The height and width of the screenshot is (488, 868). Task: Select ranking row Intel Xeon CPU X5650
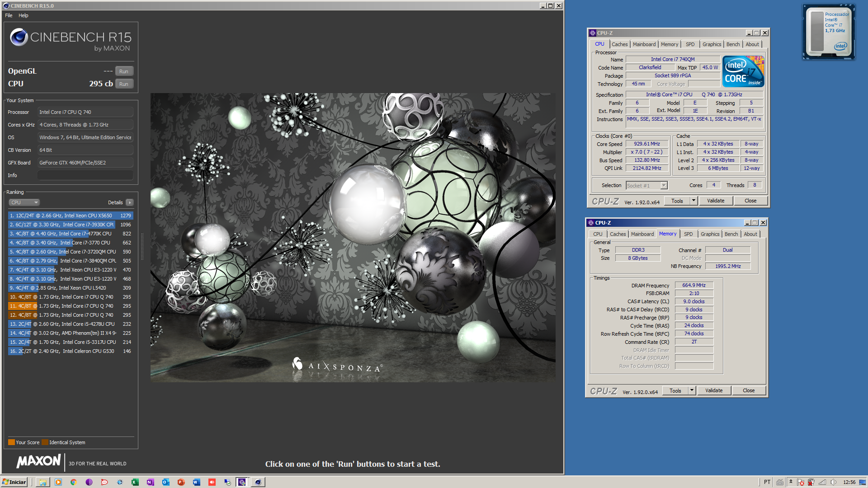(x=71, y=216)
